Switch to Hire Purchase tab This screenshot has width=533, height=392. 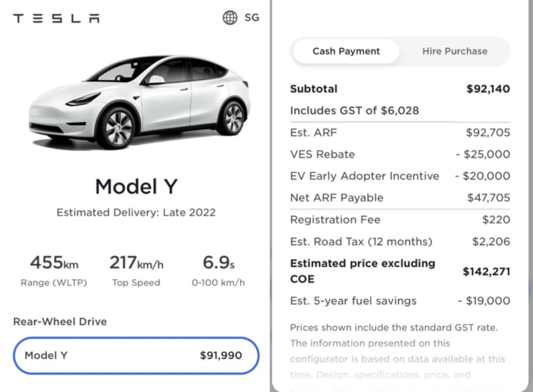tap(455, 51)
